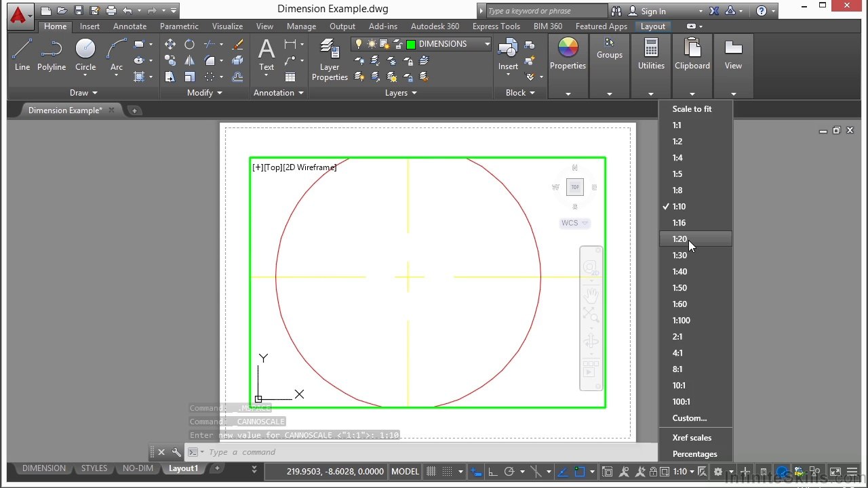This screenshot has width=868, height=488.
Task: Select the 1:20 scale option
Action: tap(696, 239)
